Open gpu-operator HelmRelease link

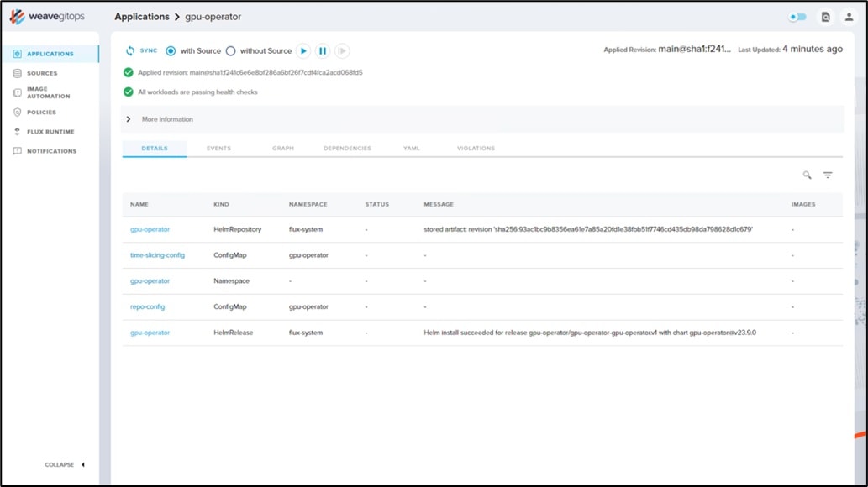point(150,333)
